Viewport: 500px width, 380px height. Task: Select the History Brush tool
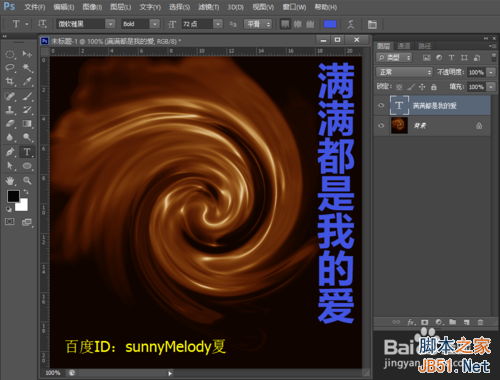click(x=27, y=110)
